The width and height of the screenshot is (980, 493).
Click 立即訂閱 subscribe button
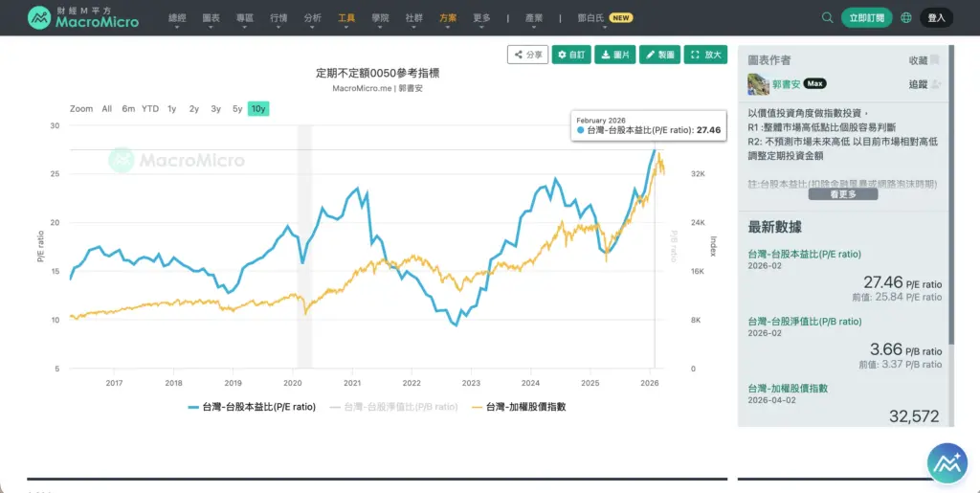point(866,17)
